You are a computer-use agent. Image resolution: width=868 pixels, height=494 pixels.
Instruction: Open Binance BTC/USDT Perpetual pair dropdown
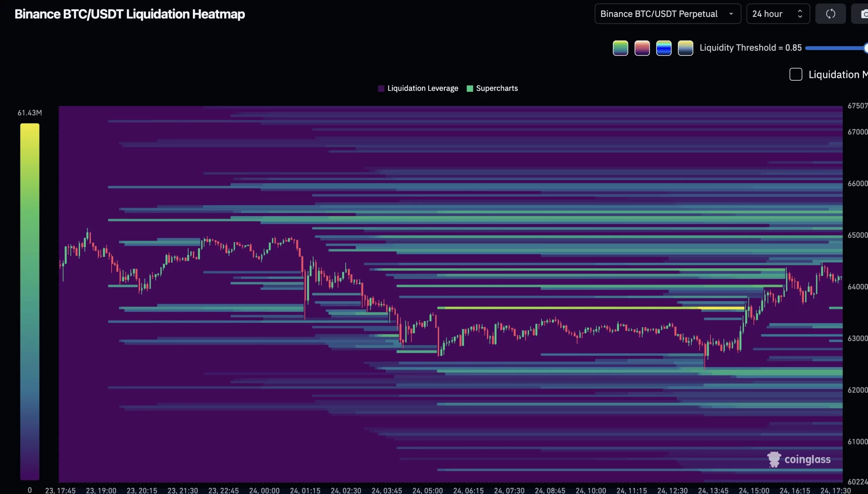click(x=667, y=14)
